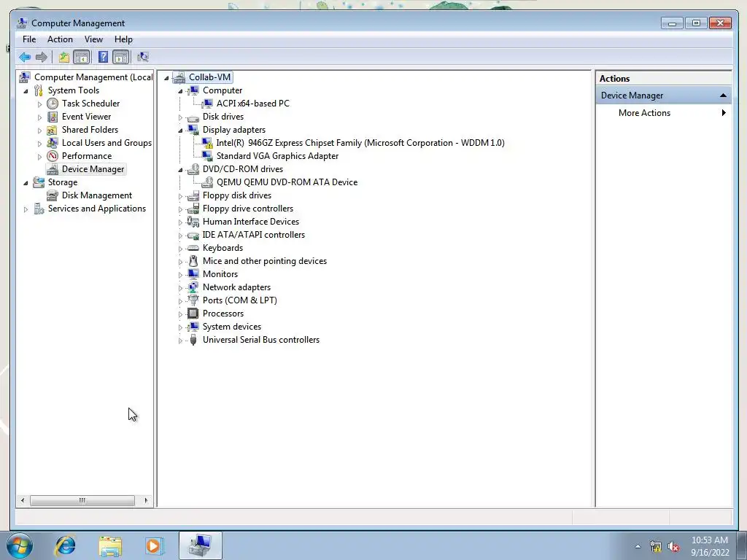Expand the Disk drives category
The image size is (747, 560).
point(180,117)
